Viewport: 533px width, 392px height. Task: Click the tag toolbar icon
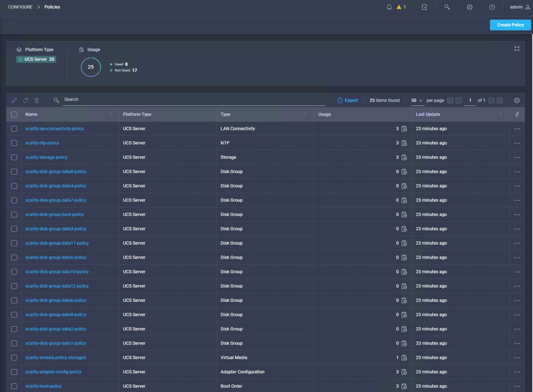coord(25,100)
